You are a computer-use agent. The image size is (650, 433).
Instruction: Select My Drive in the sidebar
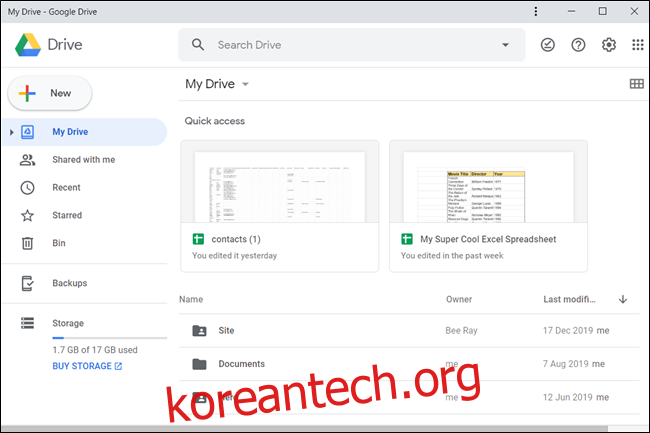[85, 132]
